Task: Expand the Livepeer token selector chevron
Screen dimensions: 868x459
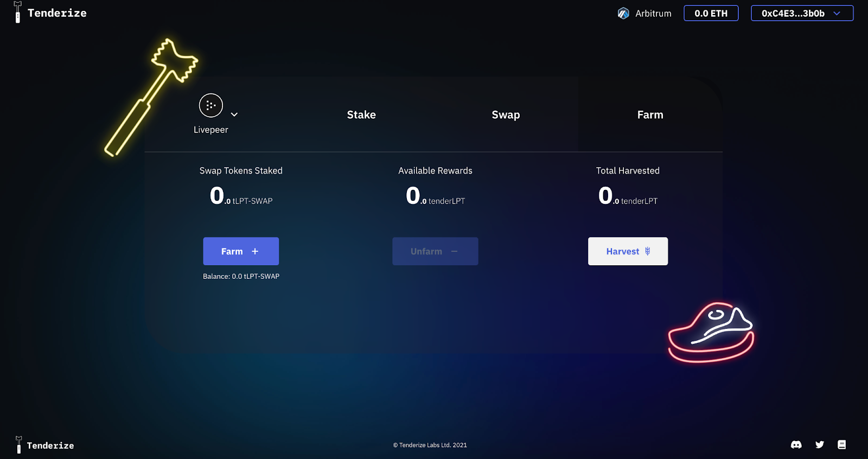Action: (x=234, y=114)
